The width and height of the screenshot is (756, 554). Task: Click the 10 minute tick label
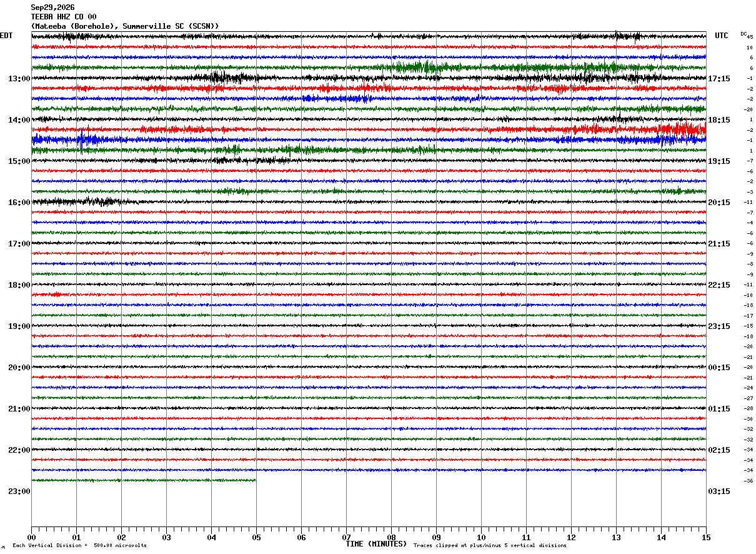pyautogui.click(x=481, y=537)
